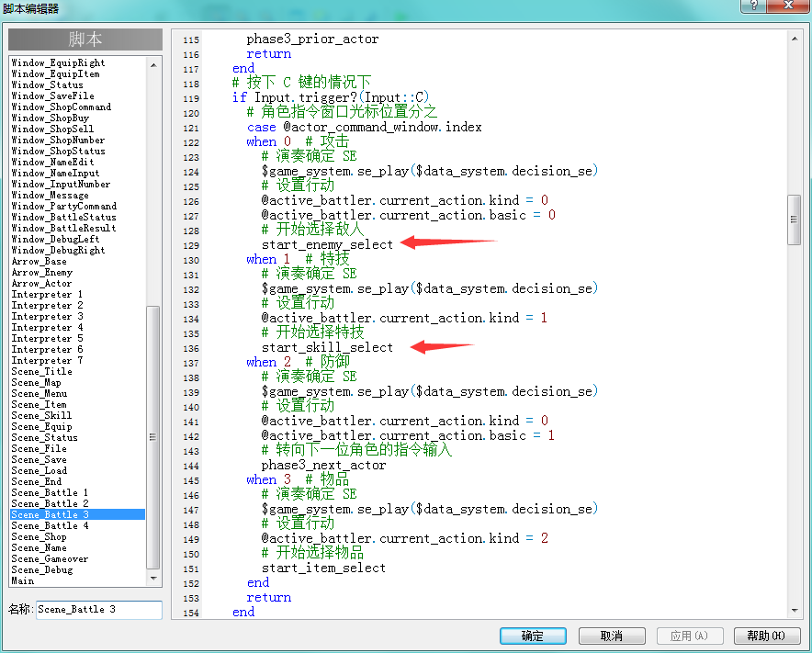Select Scene_Menu script
Screen dimensions: 812x653
point(39,394)
